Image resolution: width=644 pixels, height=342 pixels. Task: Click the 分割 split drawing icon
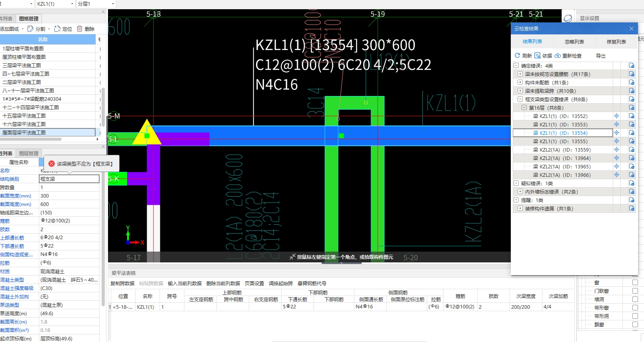pos(30,29)
